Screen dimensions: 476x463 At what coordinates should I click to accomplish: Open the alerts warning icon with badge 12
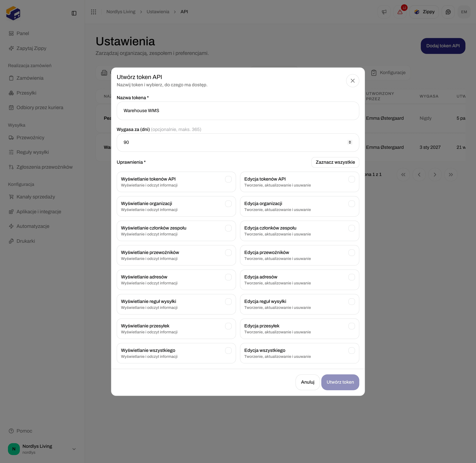(x=400, y=12)
